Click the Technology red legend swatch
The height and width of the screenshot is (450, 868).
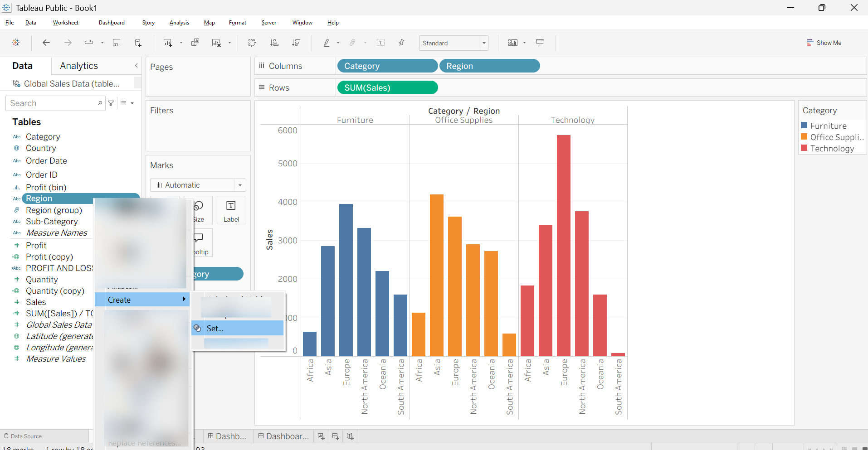click(x=805, y=148)
